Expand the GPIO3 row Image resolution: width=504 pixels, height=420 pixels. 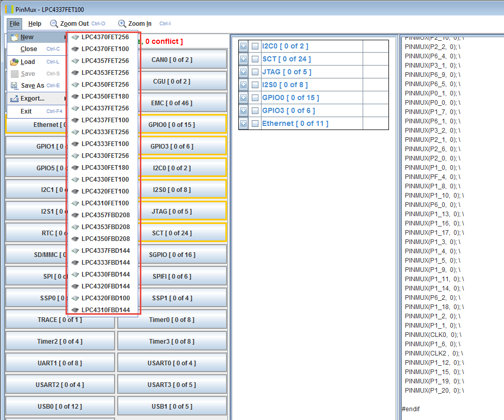(243, 110)
